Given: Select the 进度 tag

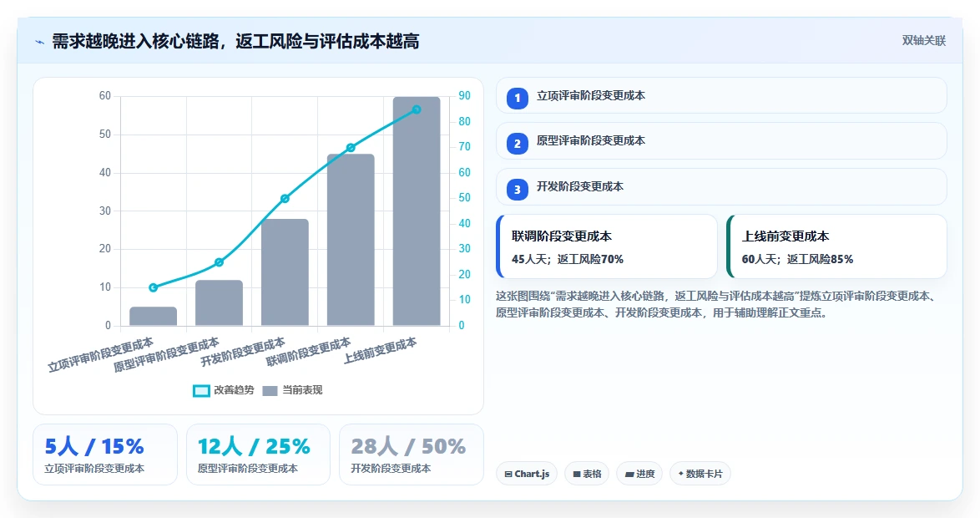Looking at the screenshot, I should (639, 474).
